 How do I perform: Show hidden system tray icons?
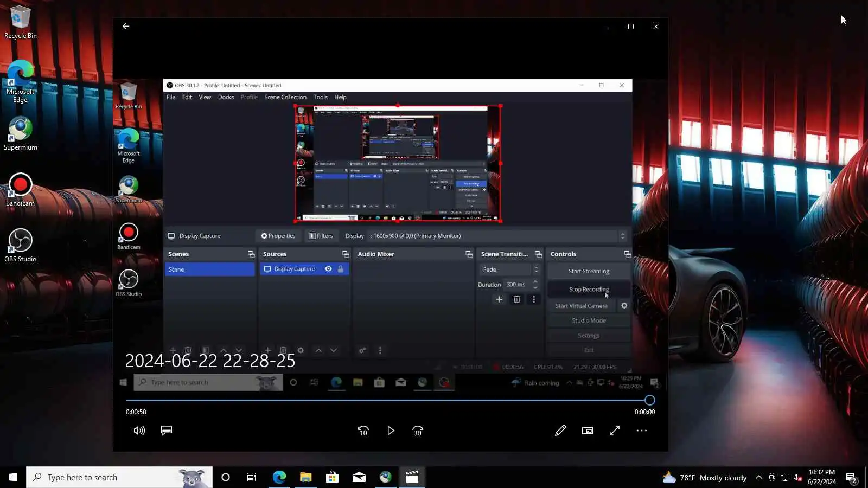[x=759, y=478]
